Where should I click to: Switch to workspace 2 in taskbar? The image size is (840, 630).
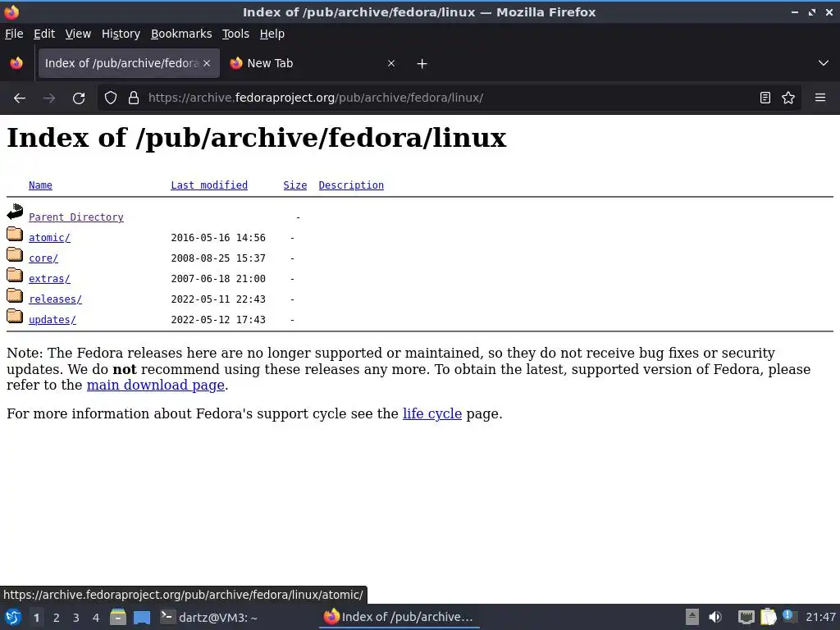(57, 618)
